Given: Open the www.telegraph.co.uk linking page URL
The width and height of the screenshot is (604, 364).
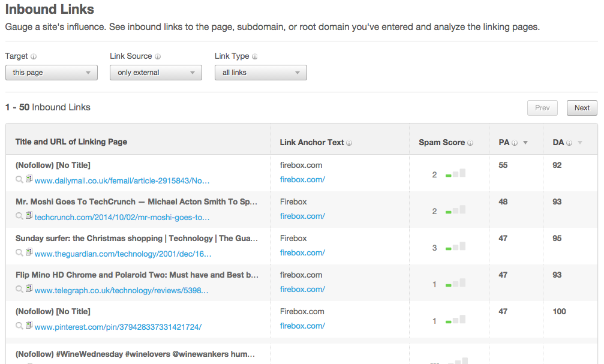Looking at the screenshot, I should [121, 290].
